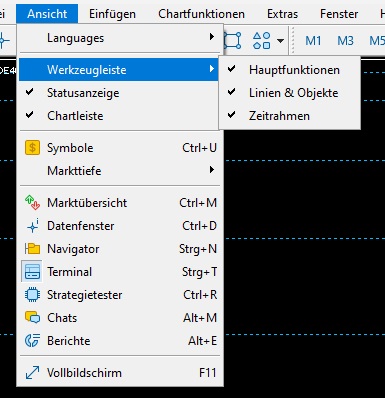Screen dimensions: 385x398
Task: Toggle Linien & Objekte toolbar
Action: pos(290,93)
